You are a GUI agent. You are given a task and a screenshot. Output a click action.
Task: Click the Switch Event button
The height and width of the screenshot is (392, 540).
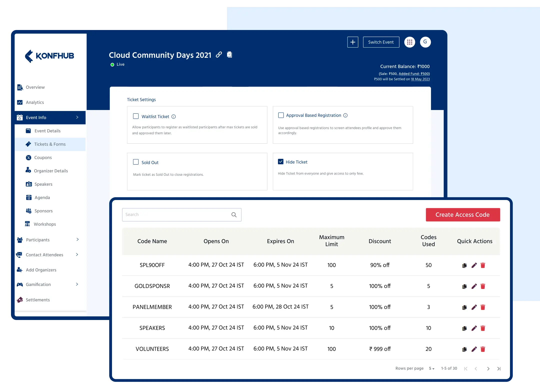381,42
